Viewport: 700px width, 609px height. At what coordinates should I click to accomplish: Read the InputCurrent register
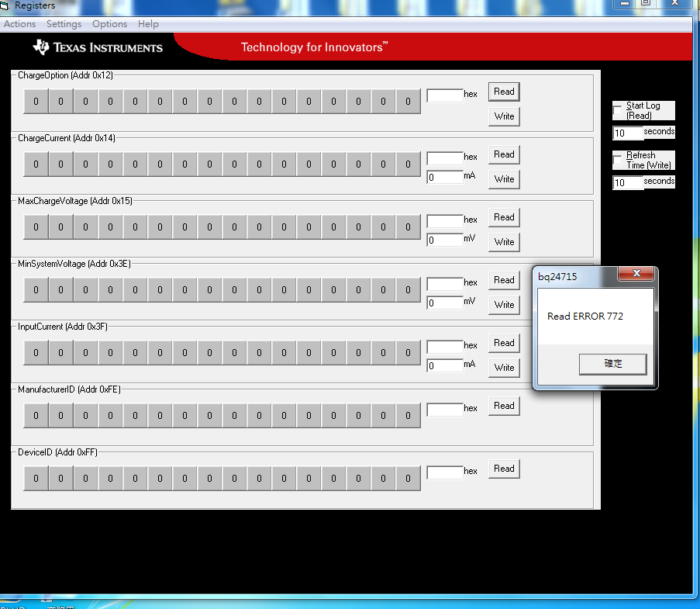point(504,344)
